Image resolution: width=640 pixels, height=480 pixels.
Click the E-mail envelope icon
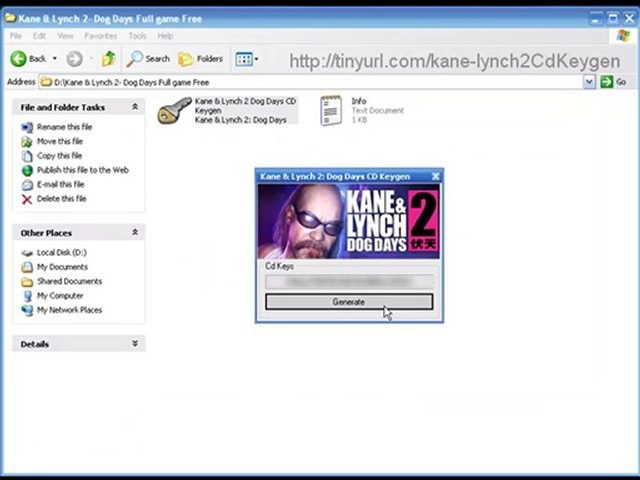coord(27,184)
